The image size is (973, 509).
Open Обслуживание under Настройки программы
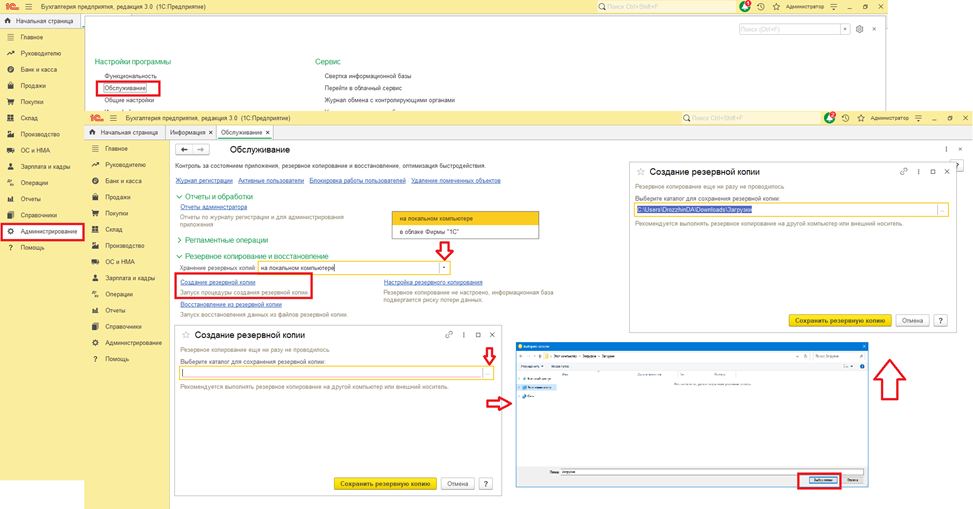[125, 88]
